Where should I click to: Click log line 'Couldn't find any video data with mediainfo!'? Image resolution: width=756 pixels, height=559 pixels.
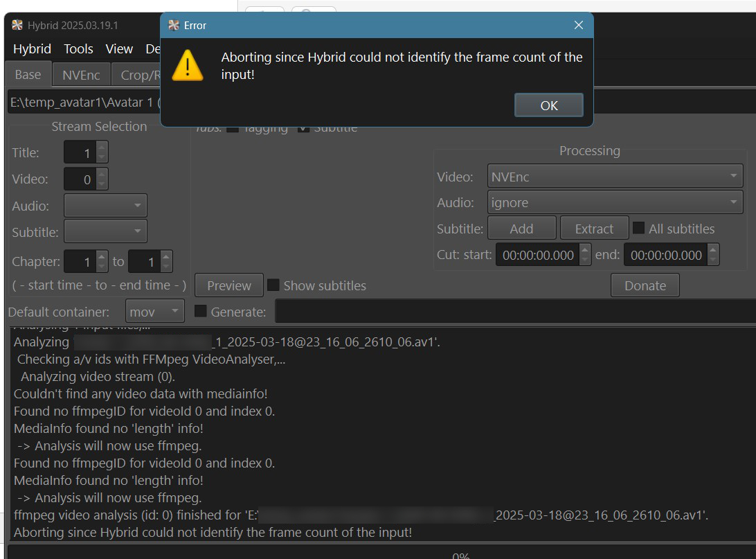[141, 393]
